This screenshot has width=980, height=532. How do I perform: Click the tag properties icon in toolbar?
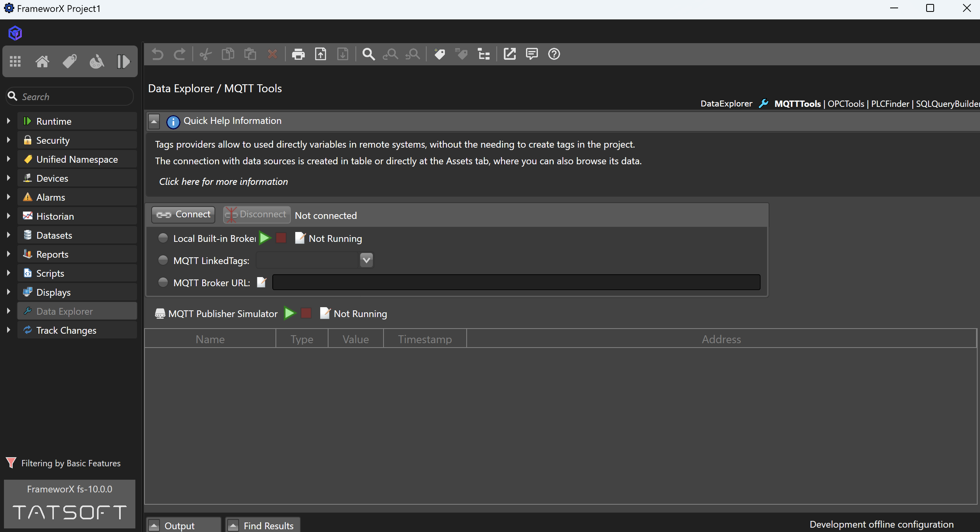462,54
